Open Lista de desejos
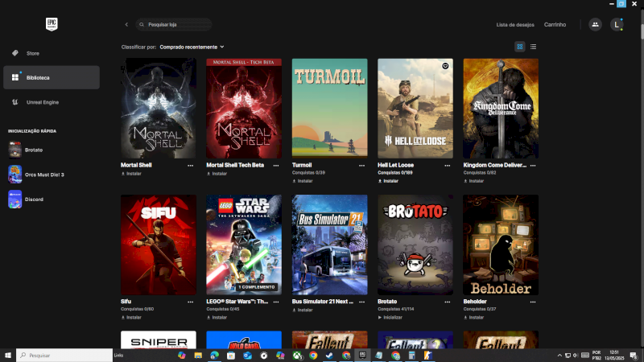The height and width of the screenshot is (362, 644). tap(514, 25)
